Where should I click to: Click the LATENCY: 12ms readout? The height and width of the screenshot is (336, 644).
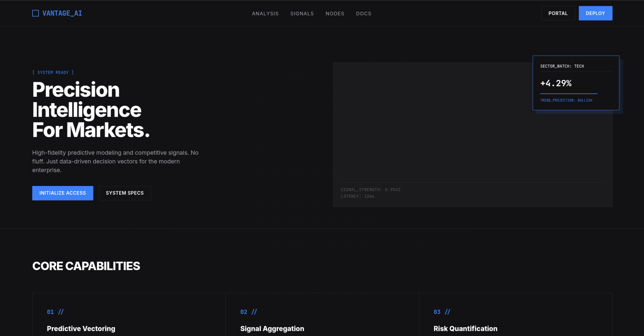click(357, 196)
